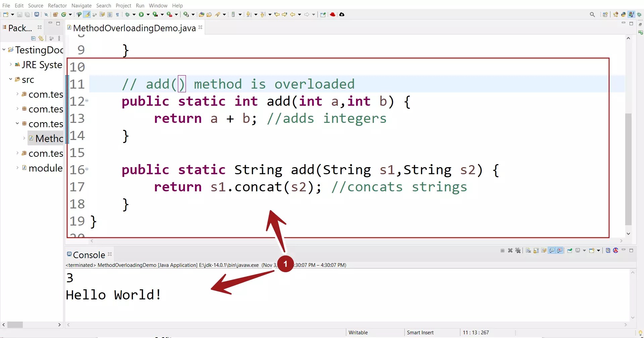Open the Open Console dropdown arrow
Screen dimensions: 644x338
click(x=598, y=250)
